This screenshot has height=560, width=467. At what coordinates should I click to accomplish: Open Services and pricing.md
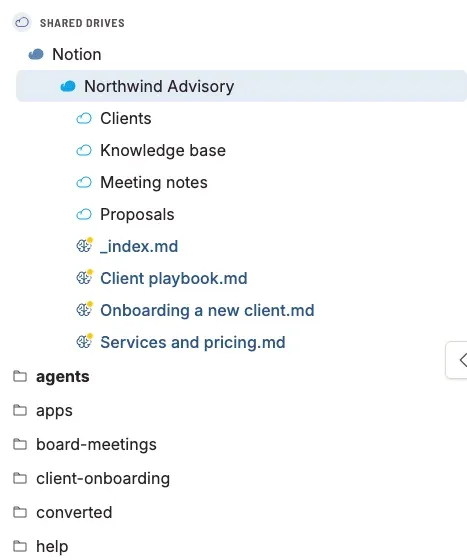coord(193,342)
